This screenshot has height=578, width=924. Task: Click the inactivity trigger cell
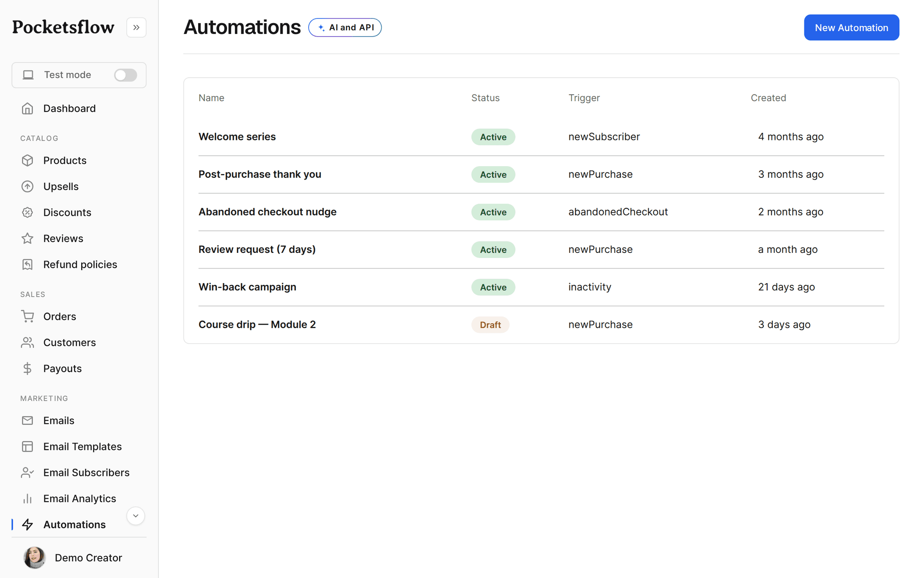[x=590, y=287]
